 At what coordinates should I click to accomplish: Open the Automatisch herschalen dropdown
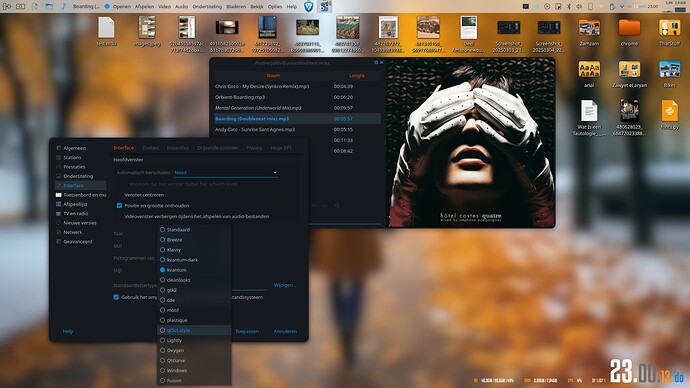click(x=225, y=172)
